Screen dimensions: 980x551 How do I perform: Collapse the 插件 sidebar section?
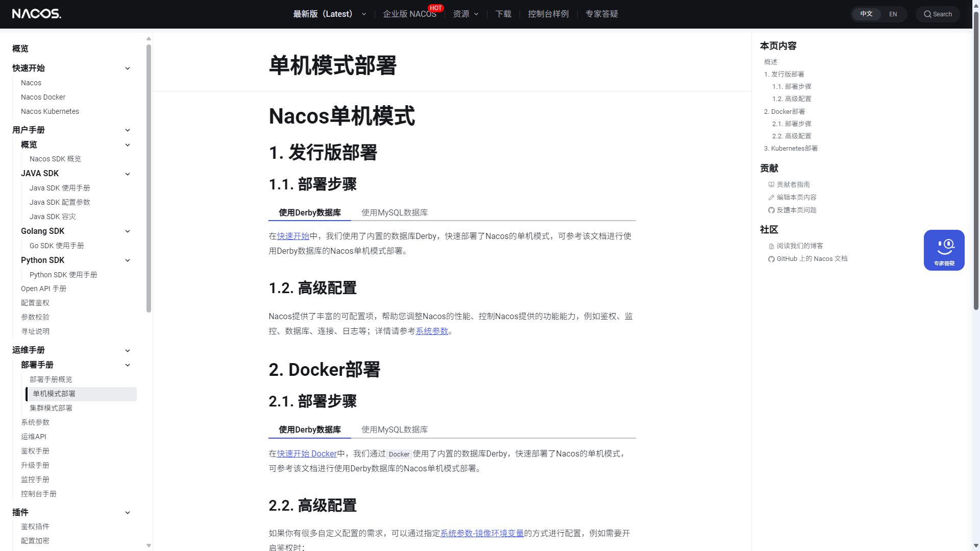pyautogui.click(x=128, y=513)
